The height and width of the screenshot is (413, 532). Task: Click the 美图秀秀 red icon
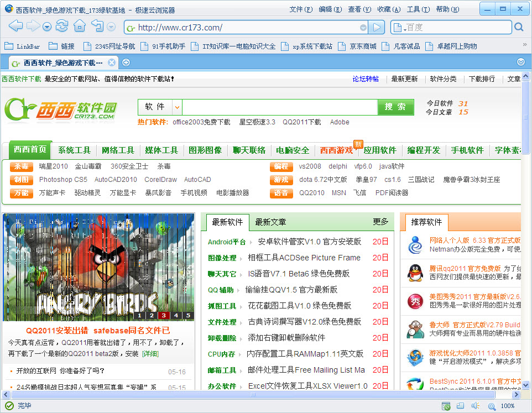[416, 301]
